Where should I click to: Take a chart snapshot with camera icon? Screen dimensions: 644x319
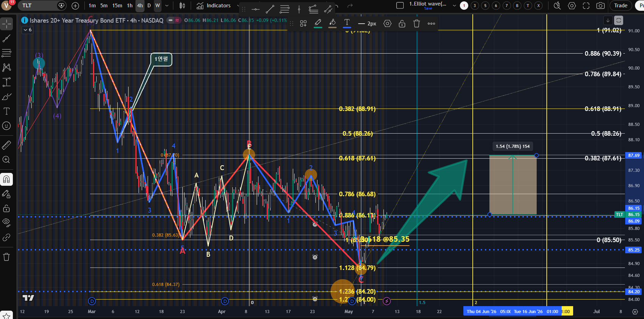tap(600, 6)
